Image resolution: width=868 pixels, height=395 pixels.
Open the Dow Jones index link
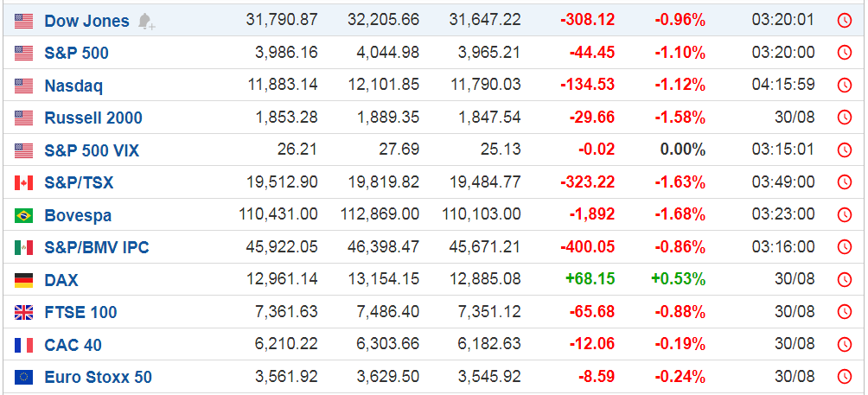(87, 21)
